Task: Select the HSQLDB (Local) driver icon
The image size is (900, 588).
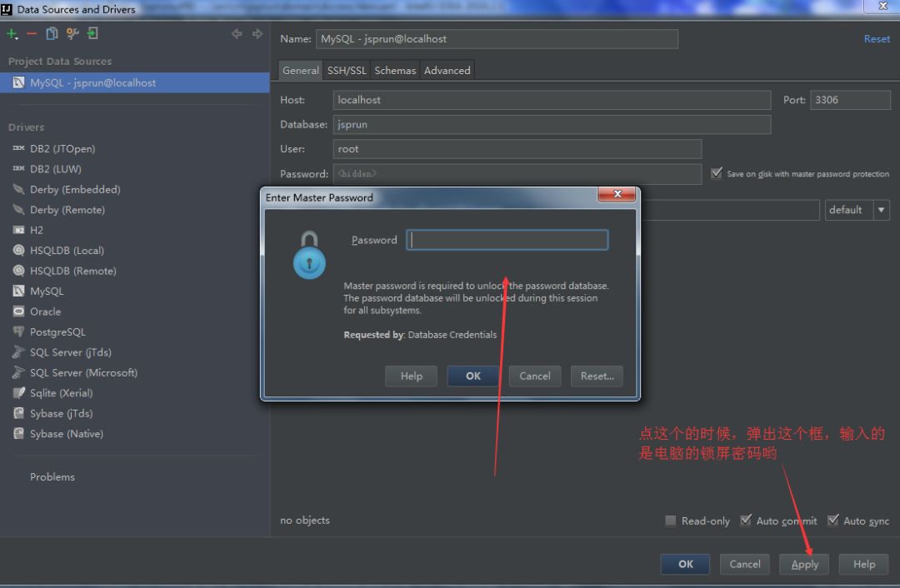Action: (19, 250)
